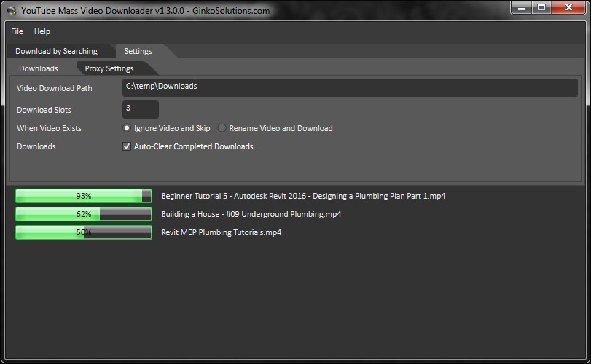The height and width of the screenshot is (364, 591).
Task: Click the Video Download Path field
Action: [350, 87]
